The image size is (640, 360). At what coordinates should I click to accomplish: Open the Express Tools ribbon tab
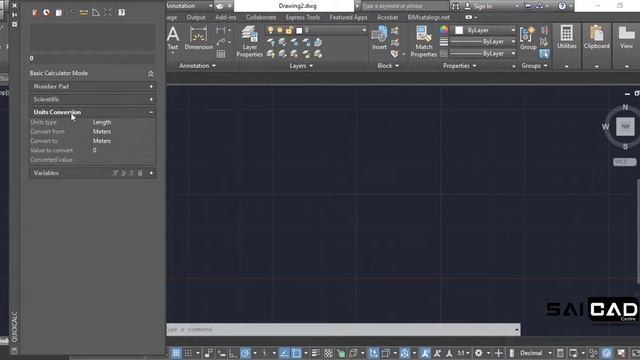tap(303, 17)
